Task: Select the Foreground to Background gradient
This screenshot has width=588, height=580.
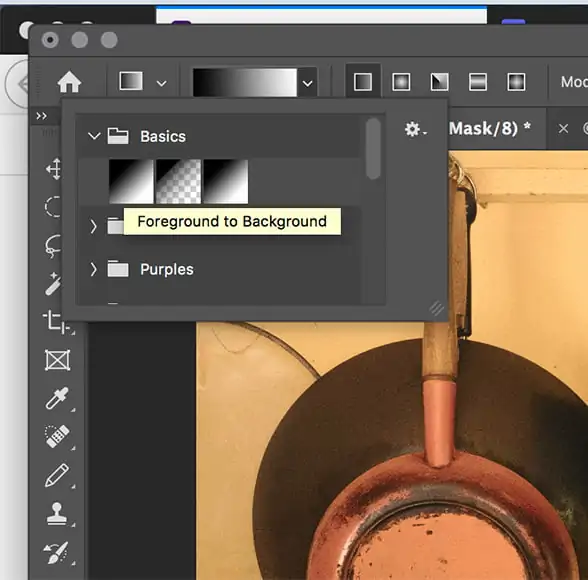Action: [x=131, y=181]
